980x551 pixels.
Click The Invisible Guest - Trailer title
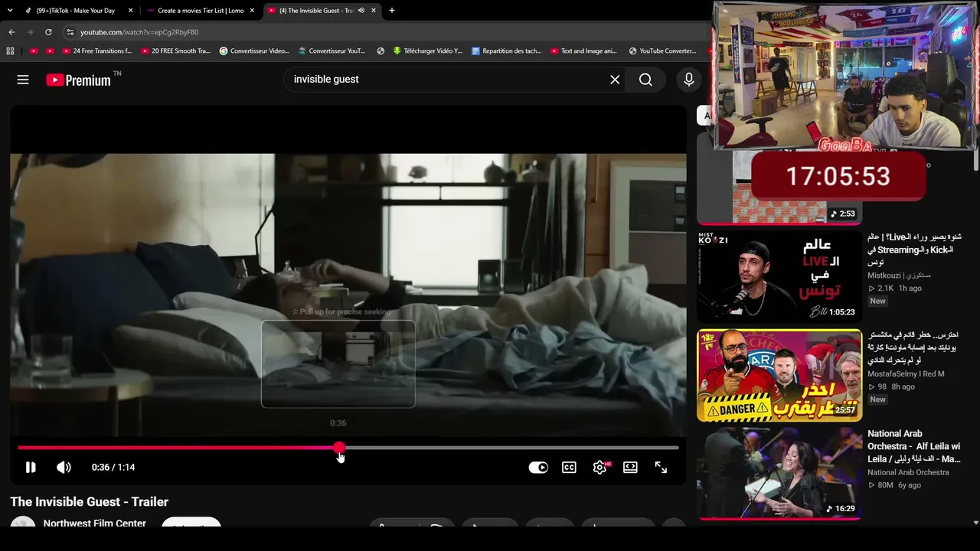tap(90, 502)
